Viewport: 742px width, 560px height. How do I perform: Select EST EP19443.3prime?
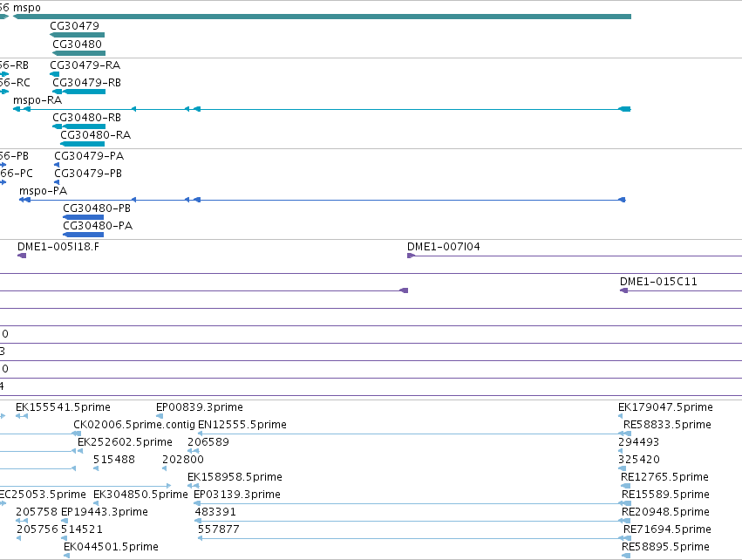(x=105, y=512)
